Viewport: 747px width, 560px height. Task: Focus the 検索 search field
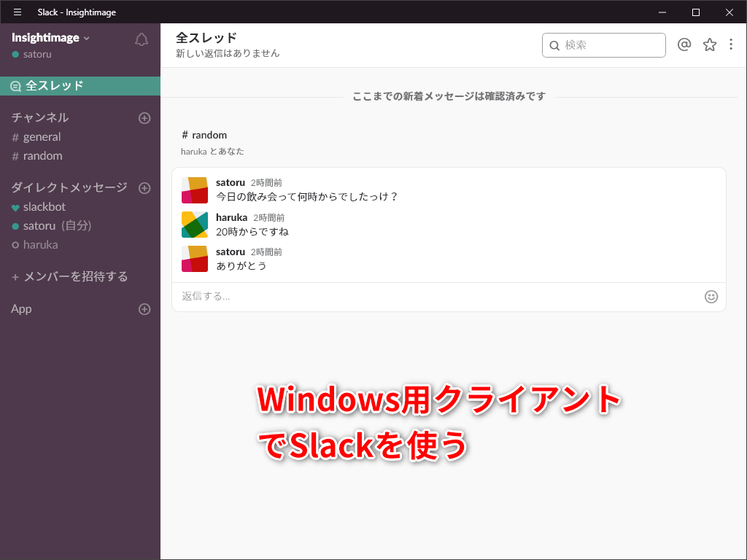(603, 45)
